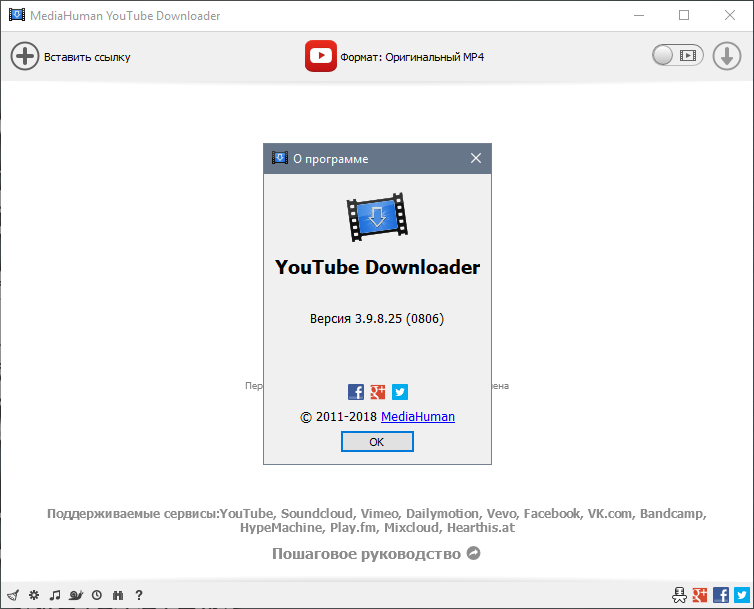Open Google+ icon in About dialog

click(x=378, y=392)
